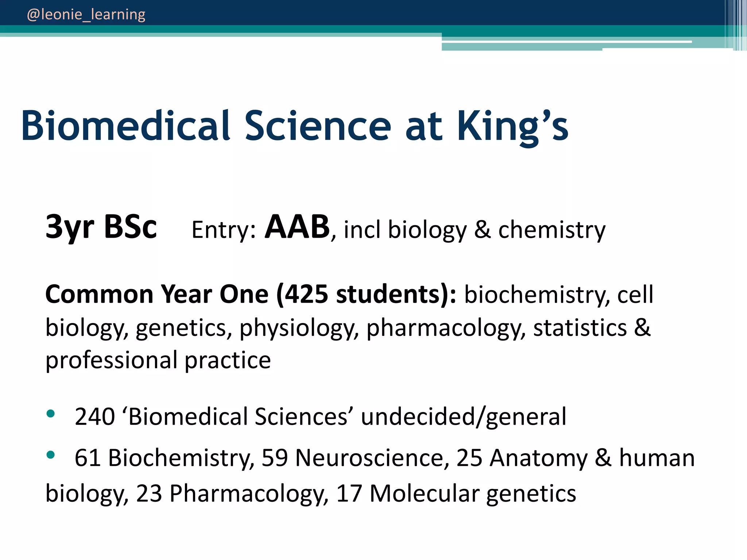Click the second teal bullet point dot

[51, 455]
